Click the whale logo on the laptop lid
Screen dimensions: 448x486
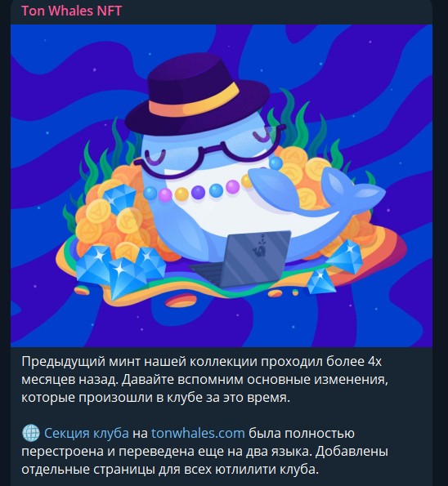[x=258, y=246]
